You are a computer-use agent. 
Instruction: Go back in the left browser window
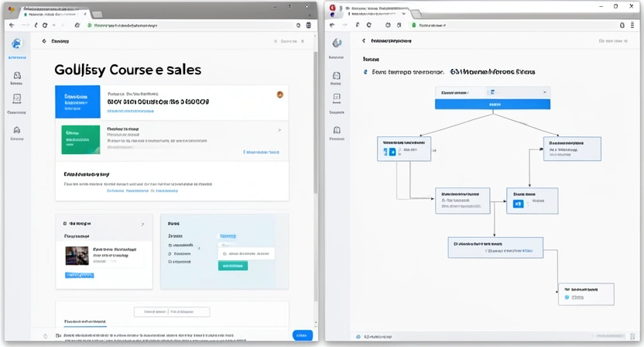click(x=12, y=25)
